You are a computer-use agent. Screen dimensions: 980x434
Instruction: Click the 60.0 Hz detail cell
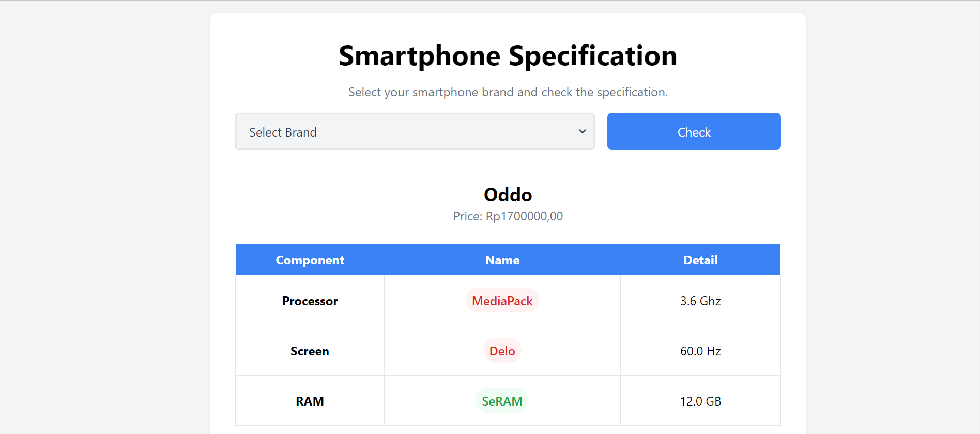[x=700, y=351]
